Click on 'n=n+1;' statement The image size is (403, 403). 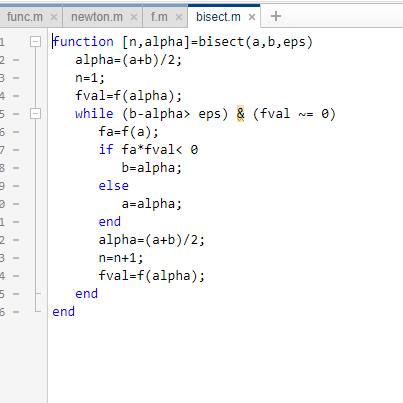(121, 258)
